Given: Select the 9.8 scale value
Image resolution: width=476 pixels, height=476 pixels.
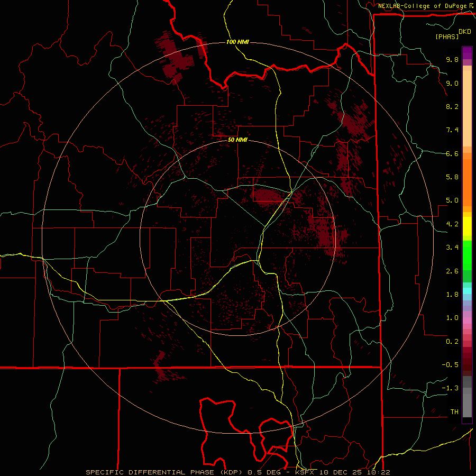Looking at the screenshot, I should tap(452, 59).
